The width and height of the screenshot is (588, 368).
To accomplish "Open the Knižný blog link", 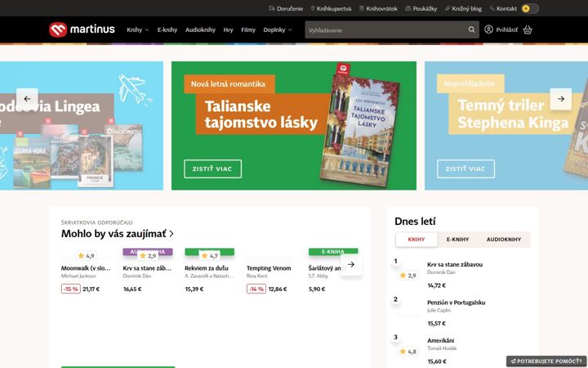I will click(463, 8).
